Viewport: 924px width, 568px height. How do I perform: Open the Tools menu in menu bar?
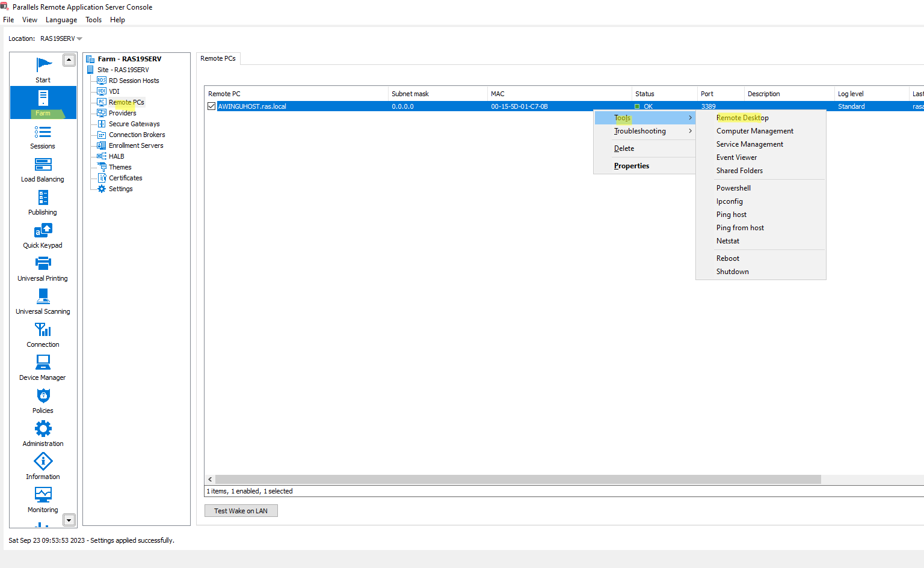click(x=93, y=20)
